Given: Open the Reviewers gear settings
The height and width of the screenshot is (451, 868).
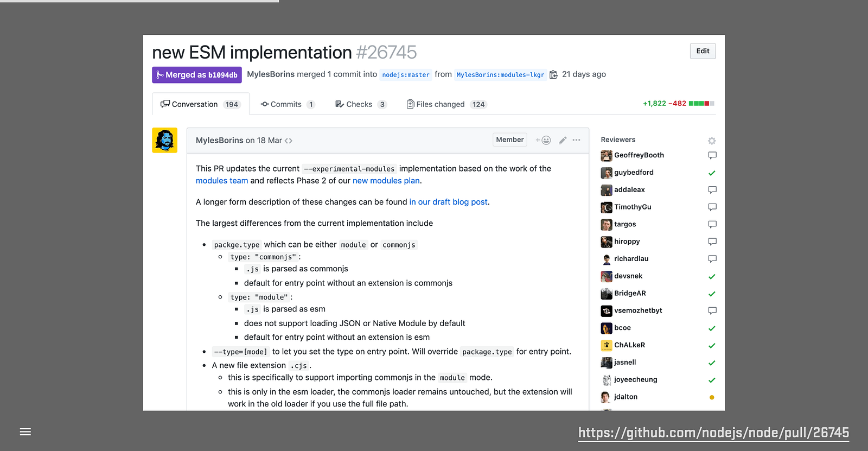Looking at the screenshot, I should [x=712, y=141].
